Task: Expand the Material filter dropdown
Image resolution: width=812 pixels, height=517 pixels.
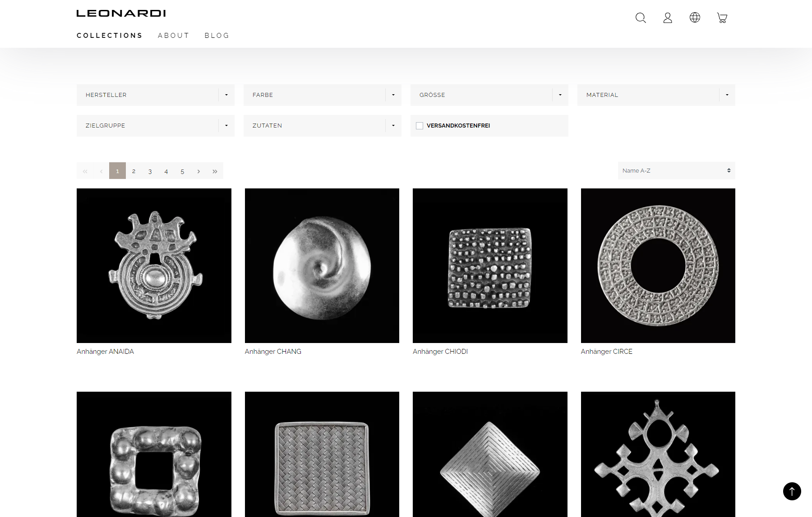Action: pyautogui.click(x=656, y=95)
